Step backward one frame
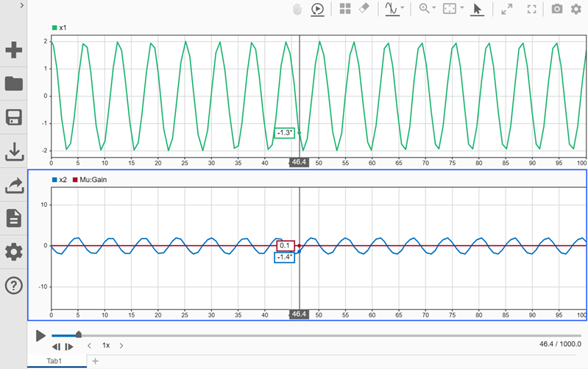The image size is (588, 369). click(x=56, y=346)
